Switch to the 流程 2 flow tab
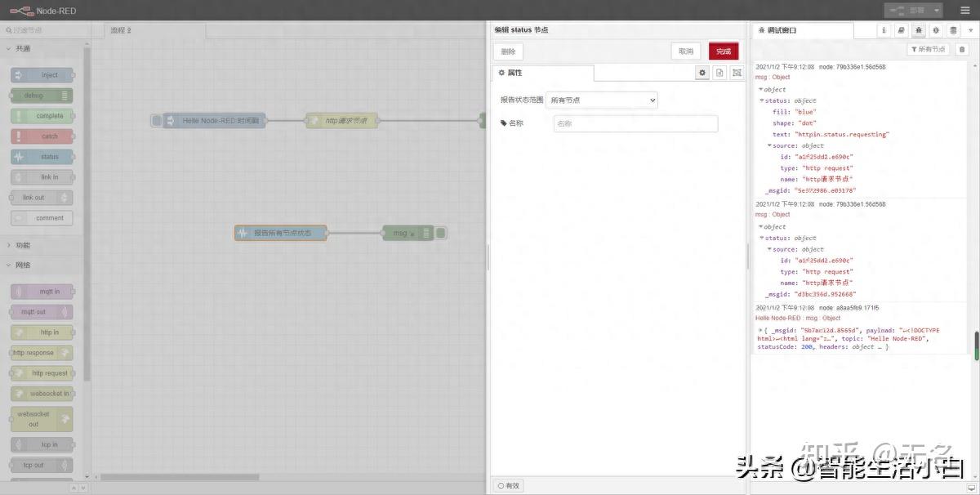The image size is (980, 495). [155, 30]
